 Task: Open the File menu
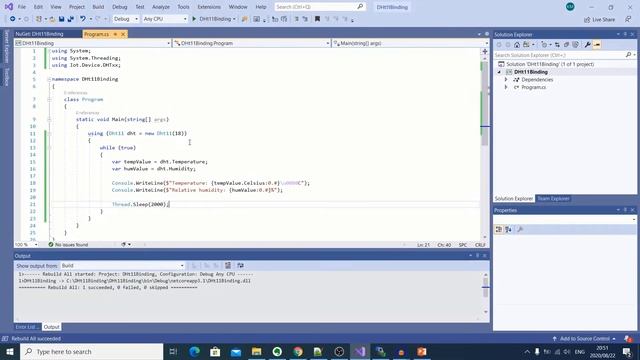pyautogui.click(x=22, y=7)
